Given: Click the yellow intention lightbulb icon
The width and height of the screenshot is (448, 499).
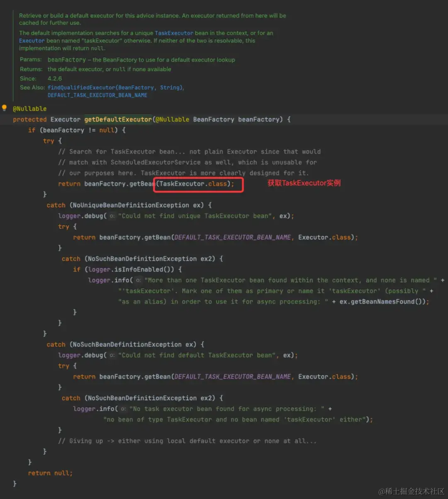Looking at the screenshot, I should (5, 108).
